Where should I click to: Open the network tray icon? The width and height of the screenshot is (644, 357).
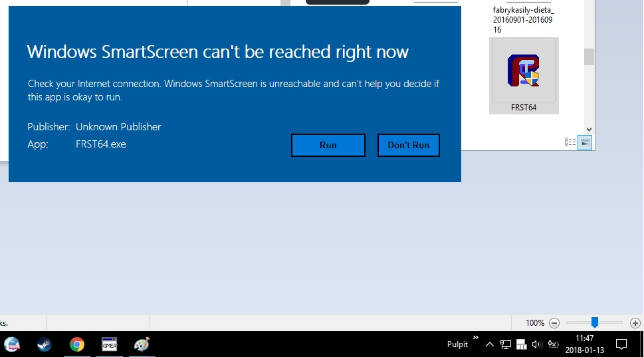[506, 344]
